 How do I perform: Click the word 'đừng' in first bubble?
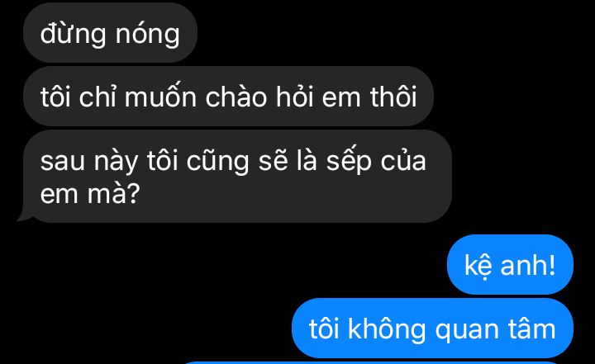pyautogui.click(x=73, y=35)
